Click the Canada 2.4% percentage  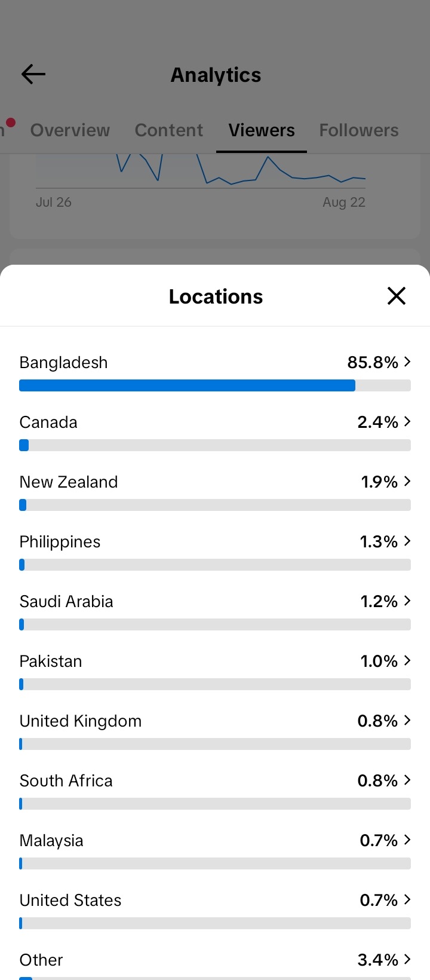378,422
